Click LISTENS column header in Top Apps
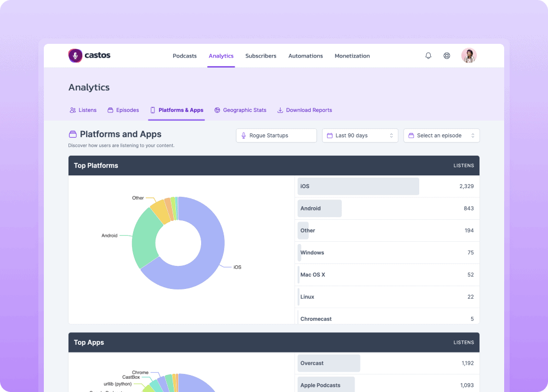 click(464, 343)
